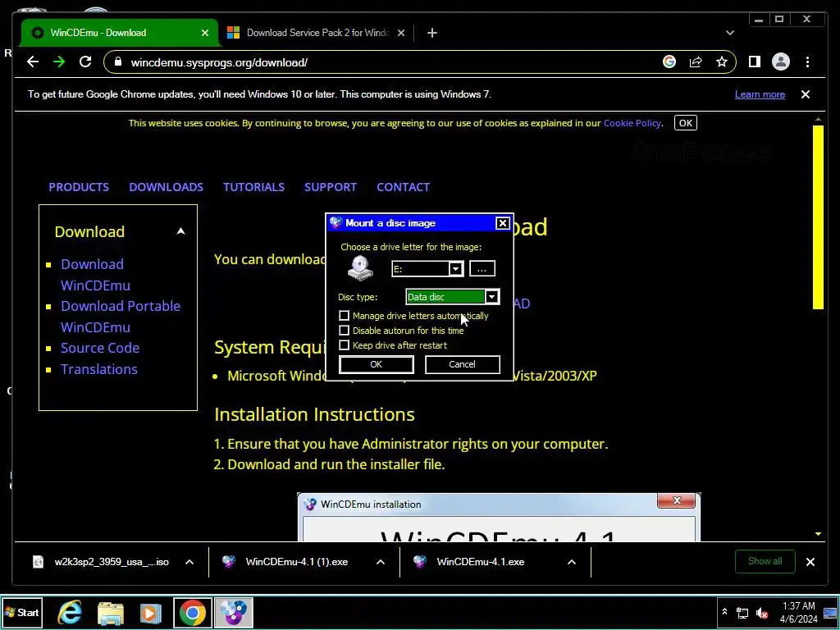
Task: Close the Mount a disc image dialog
Action: click(x=503, y=223)
